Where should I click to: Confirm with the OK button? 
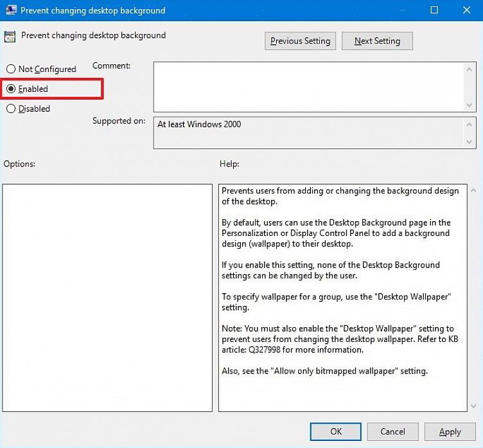[335, 431]
